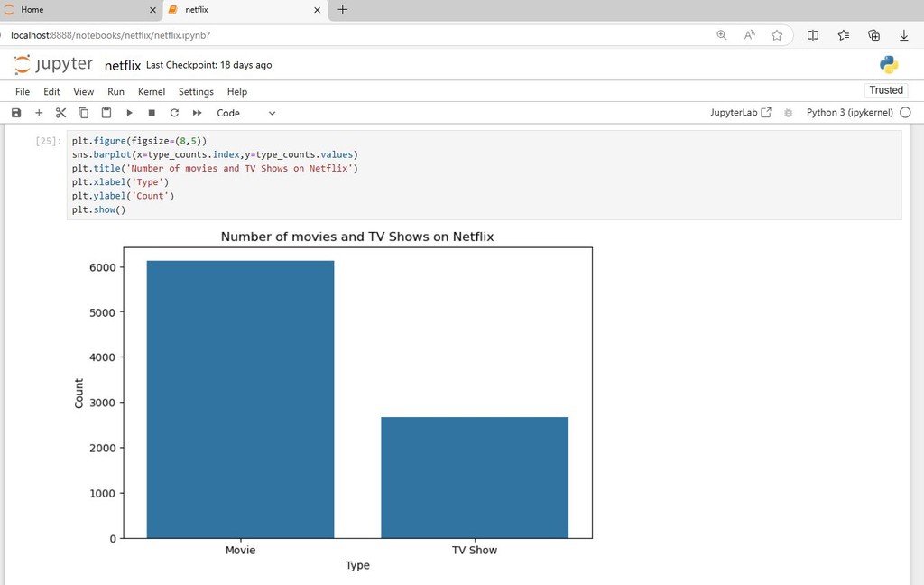924x585 pixels.
Task: Add page to favorites star icon
Action: 777,35
